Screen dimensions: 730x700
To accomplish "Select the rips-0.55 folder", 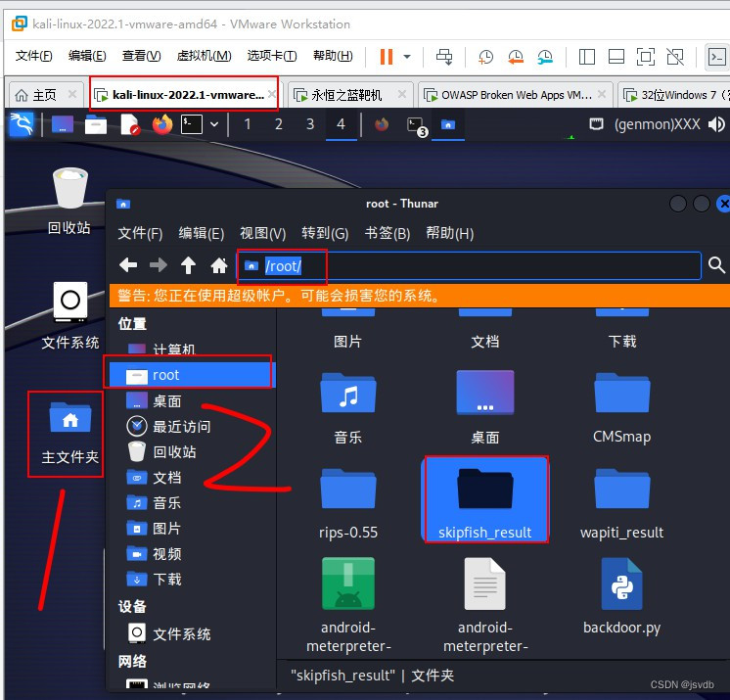I will coord(348,503).
